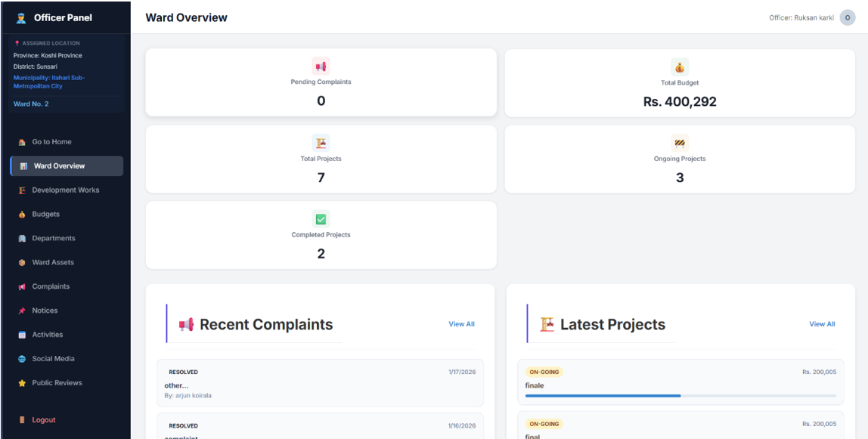Click the box icon beside Ward Assets
868x439 pixels.
[x=22, y=263]
